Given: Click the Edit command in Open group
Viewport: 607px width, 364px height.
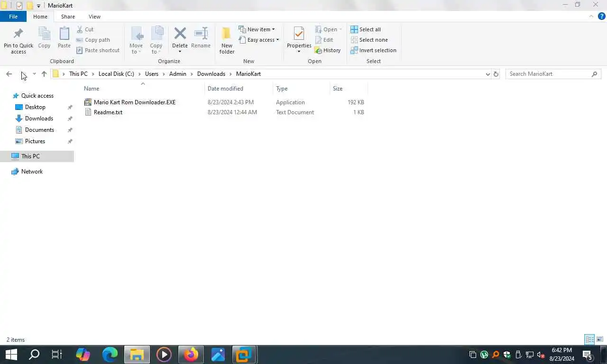Looking at the screenshot, I should [324, 40].
